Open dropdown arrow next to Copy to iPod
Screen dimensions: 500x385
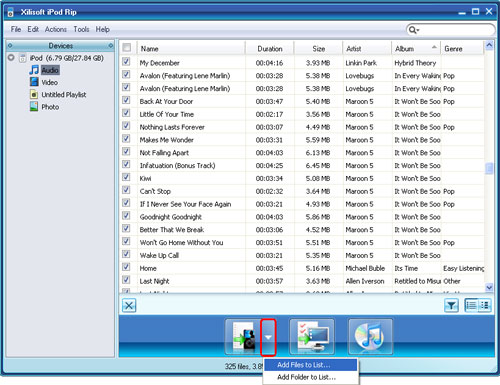[x=268, y=337]
